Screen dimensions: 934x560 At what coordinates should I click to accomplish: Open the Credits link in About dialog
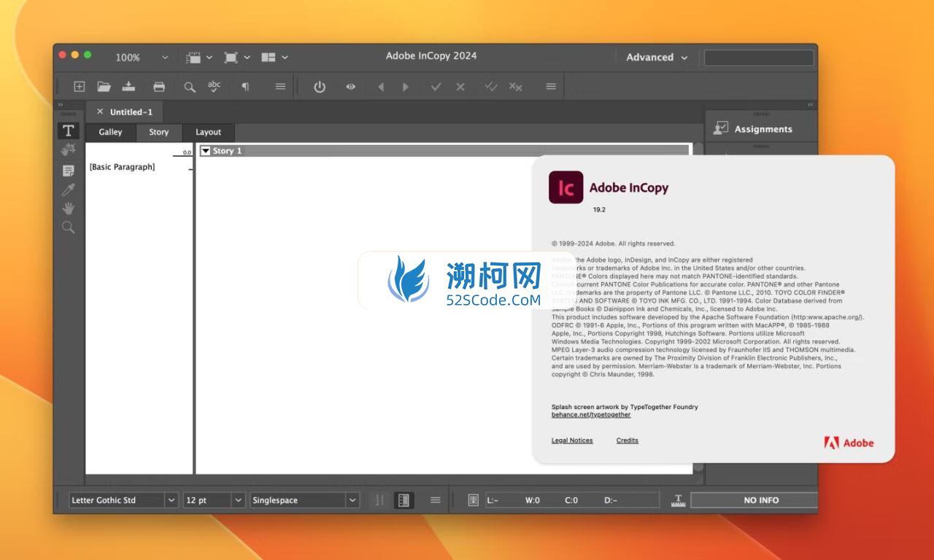(x=628, y=440)
